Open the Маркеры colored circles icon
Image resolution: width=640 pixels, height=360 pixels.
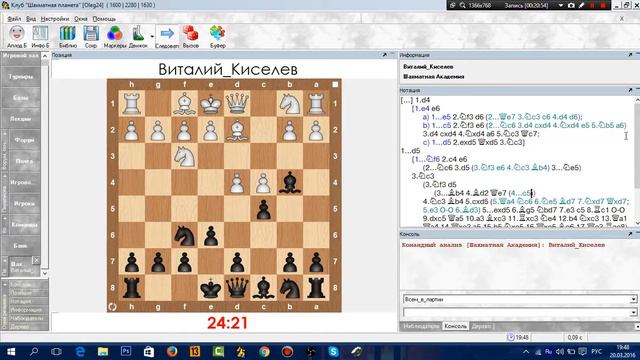click(115, 36)
